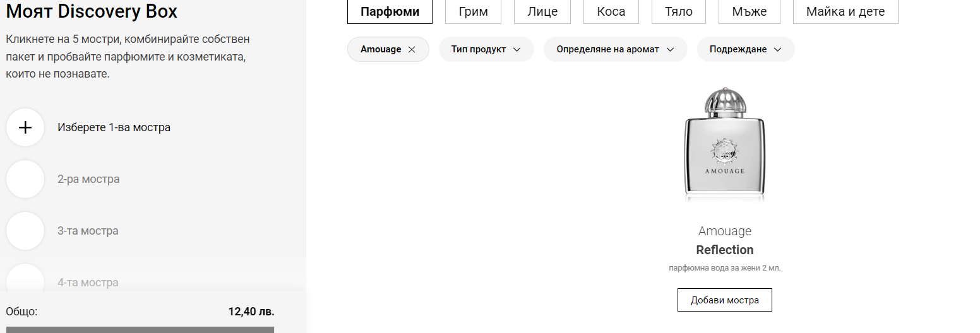Go to the Мъже category tab
980x333 pixels.
(x=748, y=11)
